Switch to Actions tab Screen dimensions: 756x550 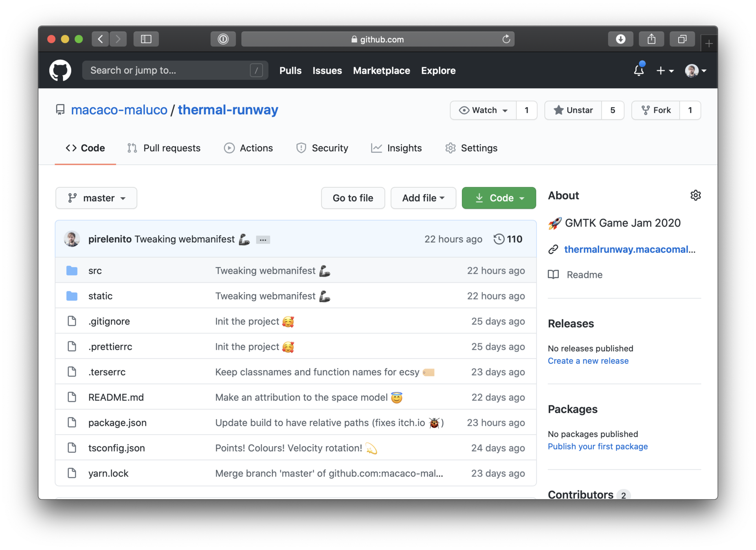pos(248,148)
